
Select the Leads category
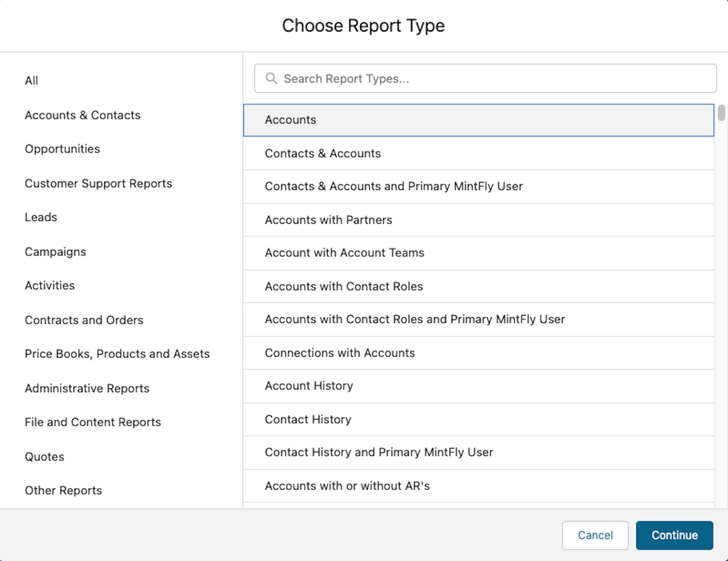pyautogui.click(x=41, y=217)
